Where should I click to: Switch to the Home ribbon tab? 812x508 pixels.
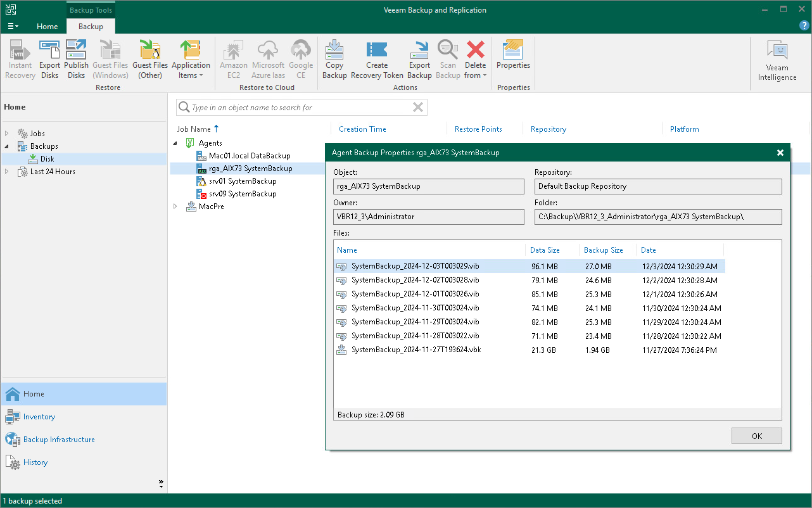[x=47, y=27]
